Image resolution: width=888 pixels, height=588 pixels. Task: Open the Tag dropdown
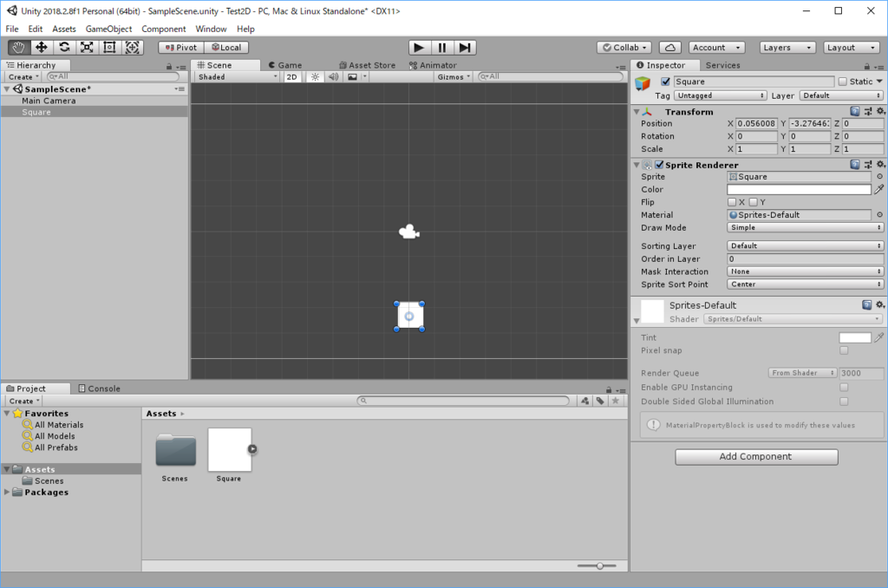(721, 95)
